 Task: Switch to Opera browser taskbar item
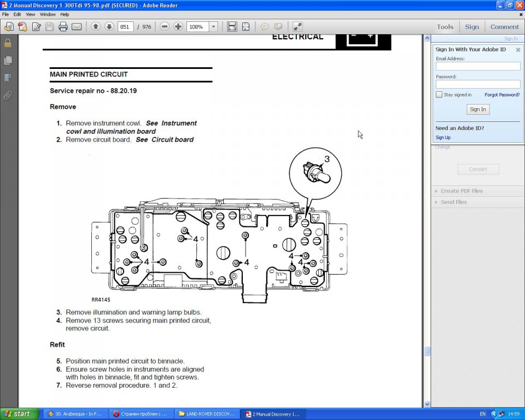pos(141,414)
